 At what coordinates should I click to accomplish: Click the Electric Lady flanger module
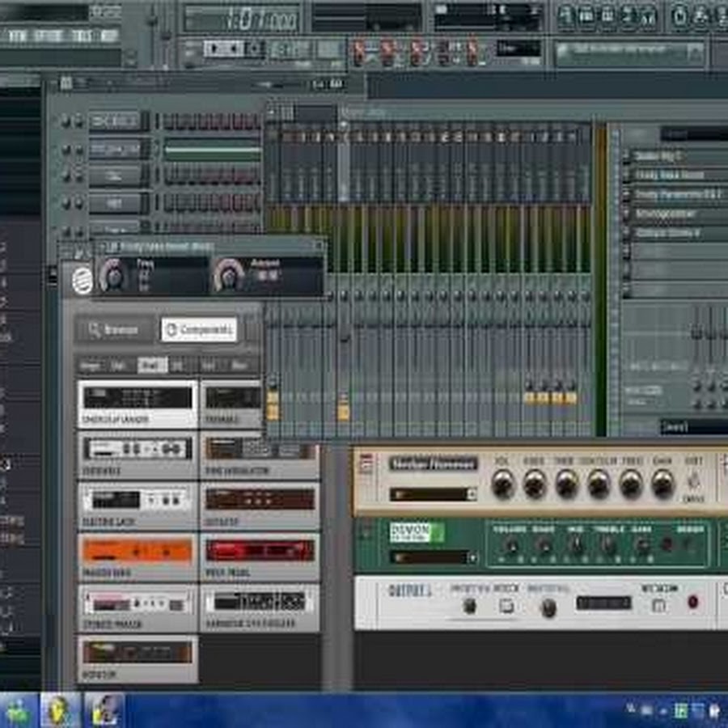click(138, 504)
